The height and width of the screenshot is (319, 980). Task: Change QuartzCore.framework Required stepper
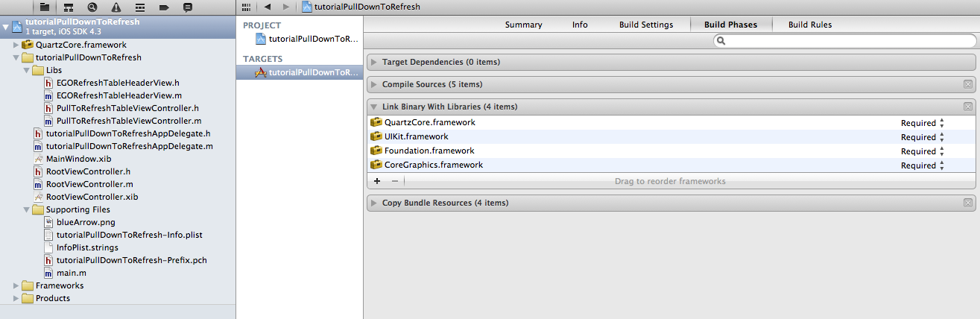pos(942,123)
